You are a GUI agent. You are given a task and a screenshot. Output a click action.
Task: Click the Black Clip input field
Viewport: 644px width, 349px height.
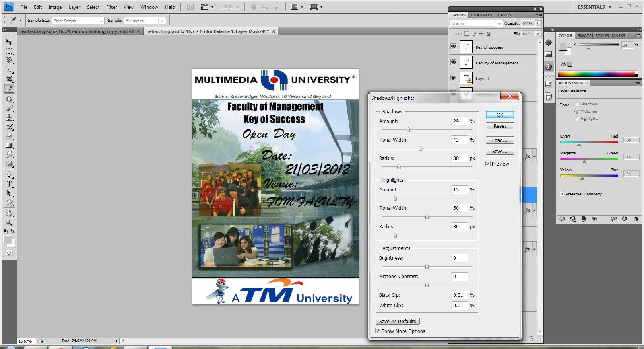[459, 295]
